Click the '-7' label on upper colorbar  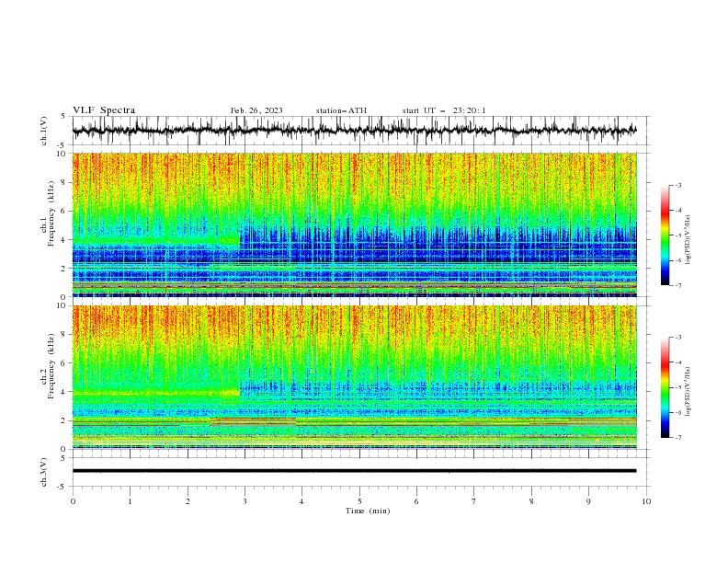coord(677,285)
